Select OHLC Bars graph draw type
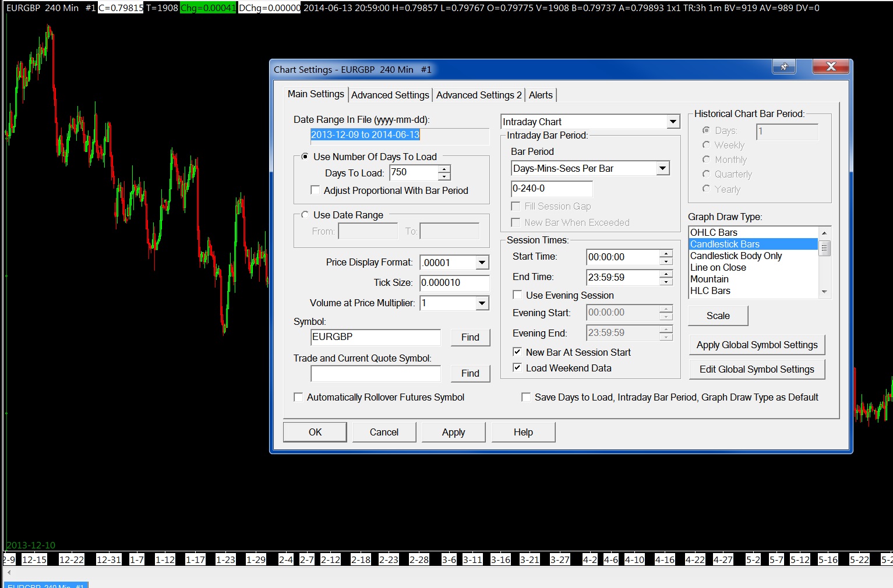This screenshot has width=893, height=588. pyautogui.click(x=753, y=232)
